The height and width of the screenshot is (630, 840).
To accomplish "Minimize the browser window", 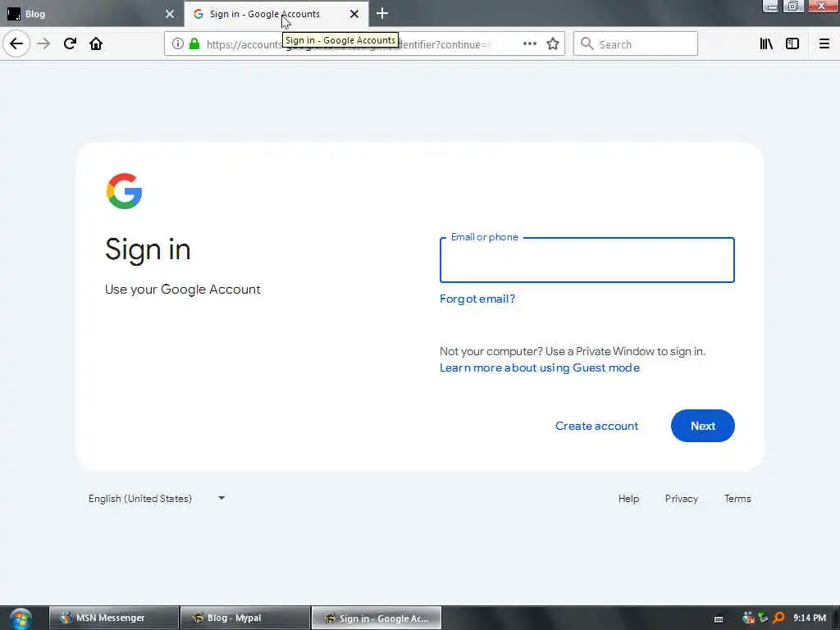I will pos(771,7).
